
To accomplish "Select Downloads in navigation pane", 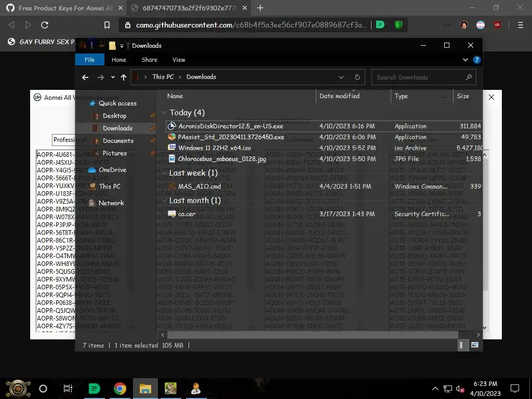I will coord(117,128).
